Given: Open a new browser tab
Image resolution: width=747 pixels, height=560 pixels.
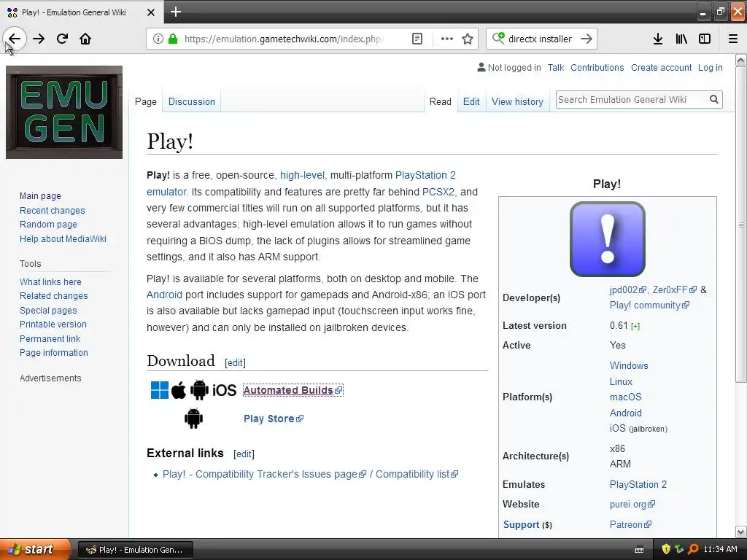Looking at the screenshot, I should point(176,12).
